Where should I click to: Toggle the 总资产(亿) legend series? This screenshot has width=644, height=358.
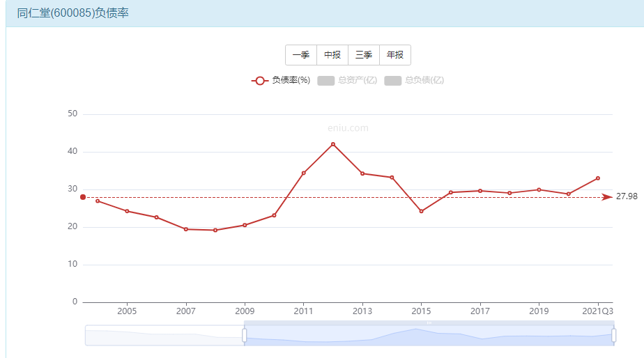pos(347,81)
